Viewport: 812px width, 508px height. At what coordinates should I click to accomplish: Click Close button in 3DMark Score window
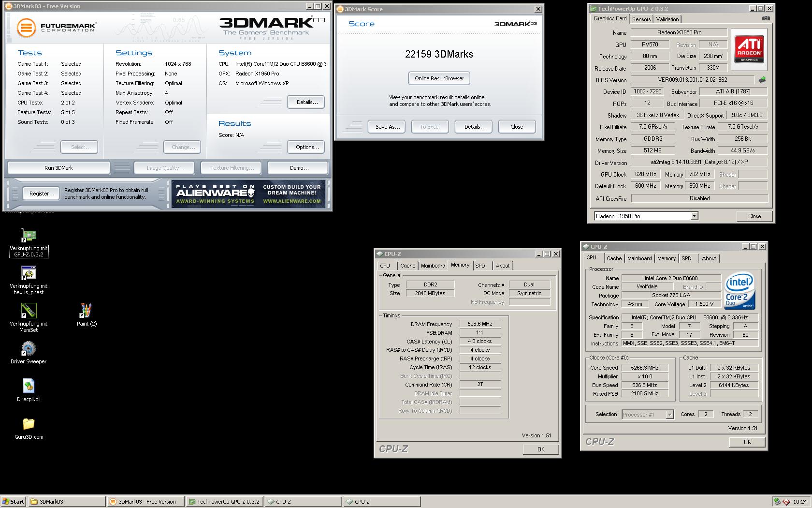[x=517, y=127]
